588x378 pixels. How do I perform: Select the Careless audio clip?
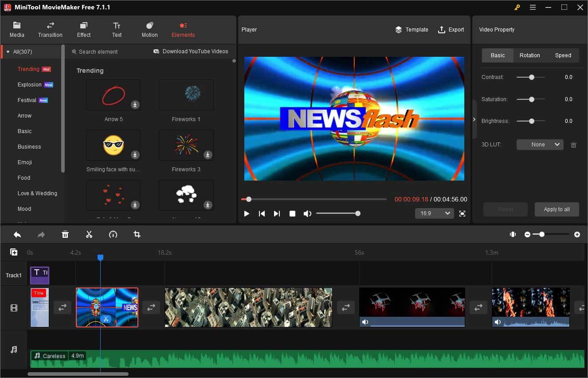307,359
